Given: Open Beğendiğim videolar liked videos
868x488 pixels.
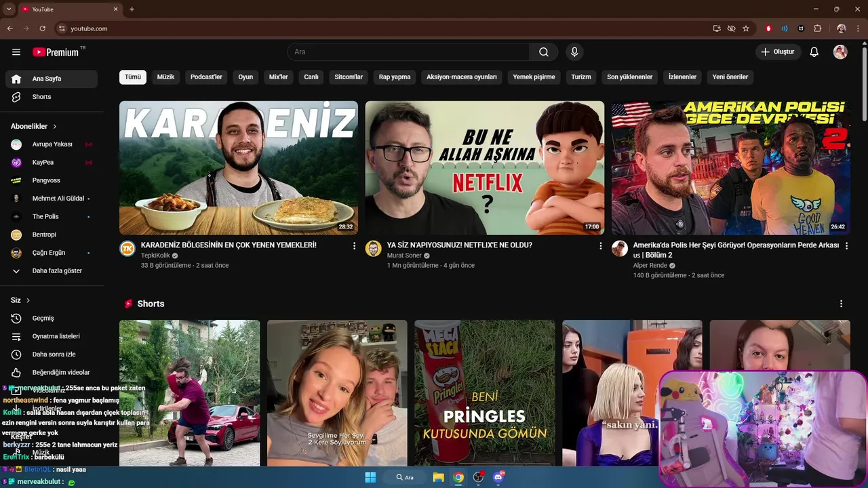Looking at the screenshot, I should 52,372.
